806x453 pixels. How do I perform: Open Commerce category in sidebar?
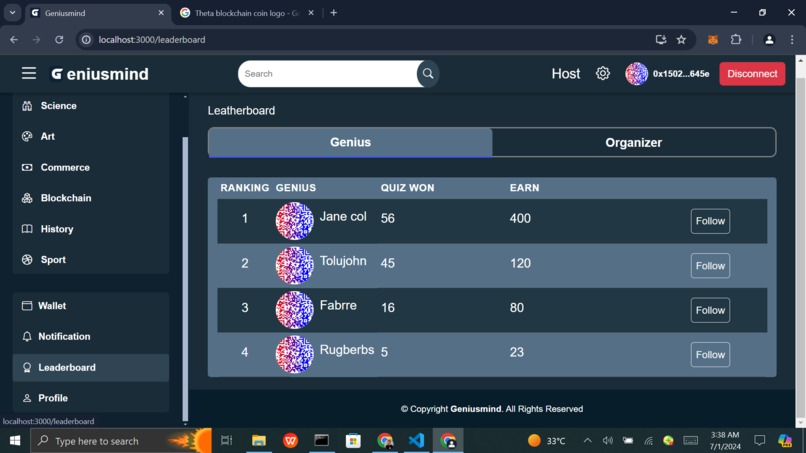tap(90, 167)
